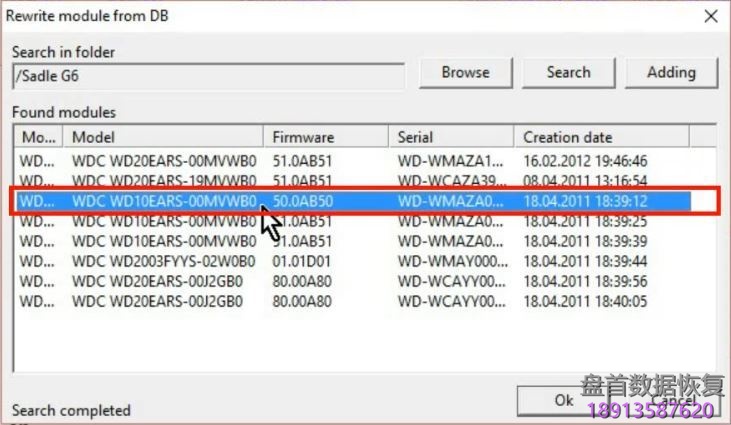The width and height of the screenshot is (731, 425).
Task: Click the Search in folder path field
Action: 208,75
